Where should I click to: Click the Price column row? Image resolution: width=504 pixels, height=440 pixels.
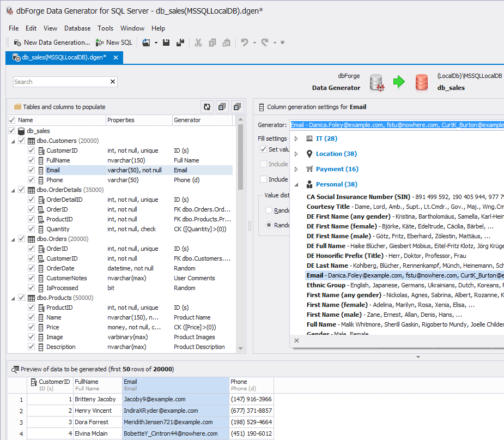coord(120,327)
